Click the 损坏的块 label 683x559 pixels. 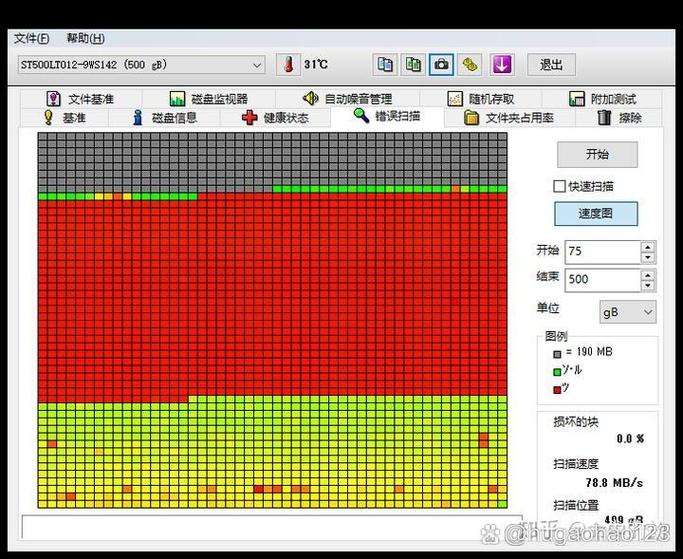pos(576,422)
